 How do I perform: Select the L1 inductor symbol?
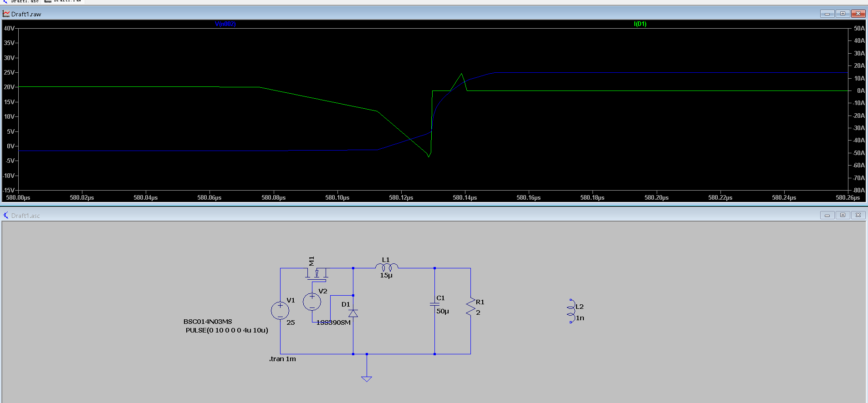(387, 267)
